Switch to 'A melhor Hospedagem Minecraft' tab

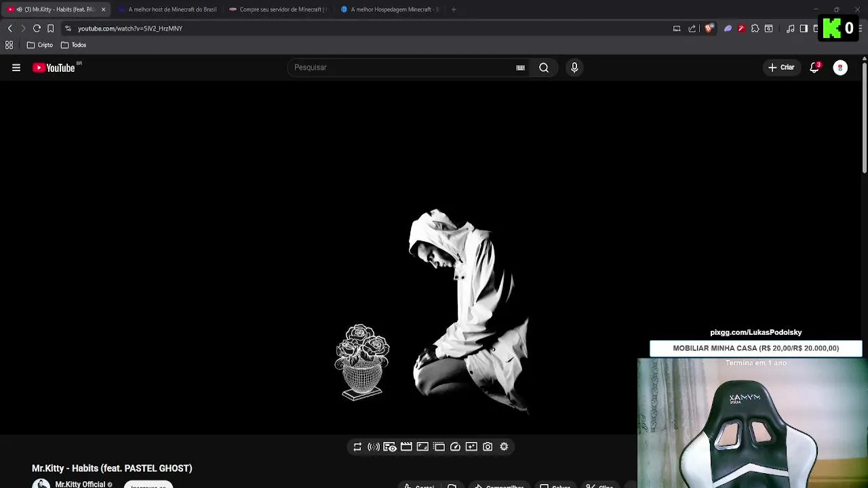389,9
